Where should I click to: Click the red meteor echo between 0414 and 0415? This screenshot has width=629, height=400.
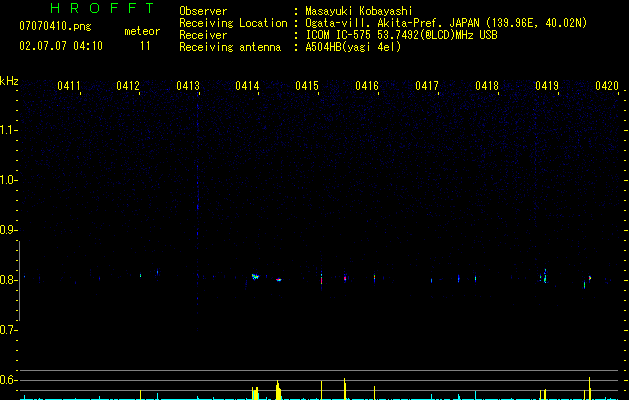[x=279, y=280]
